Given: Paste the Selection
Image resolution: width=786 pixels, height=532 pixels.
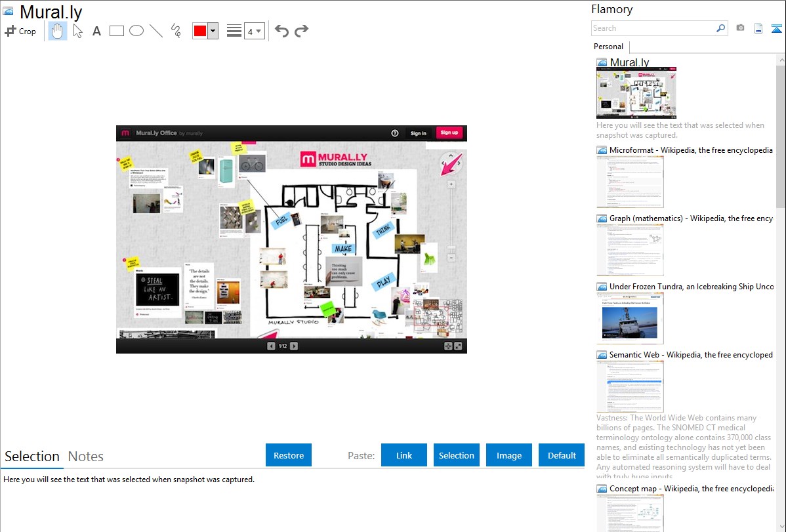Looking at the screenshot, I should (x=456, y=455).
